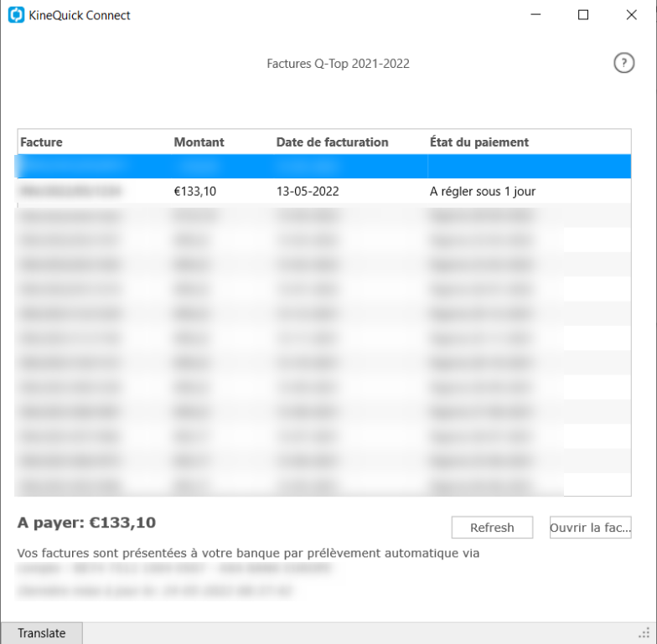This screenshot has height=644, width=657.
Task: Click the Refresh button
Action: 492,528
